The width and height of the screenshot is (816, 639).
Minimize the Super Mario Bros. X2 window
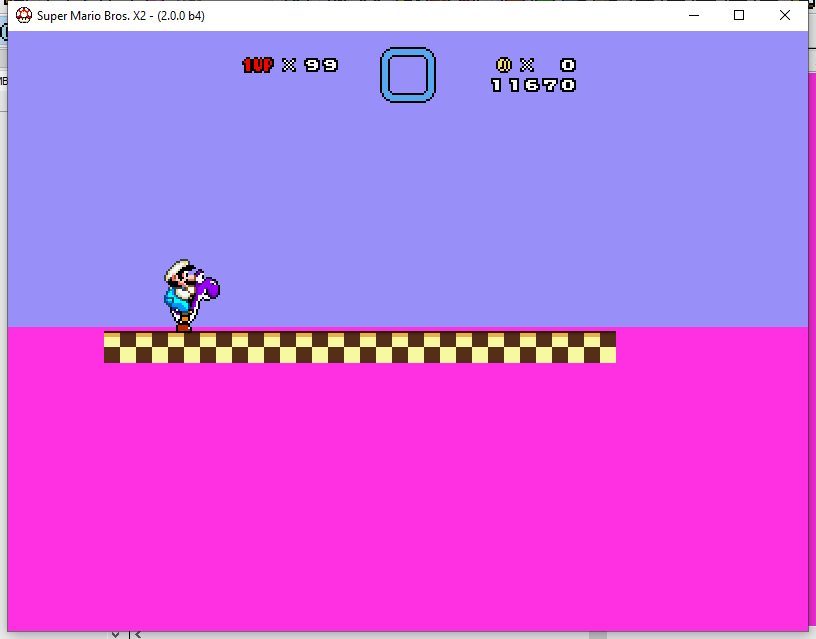[694, 16]
